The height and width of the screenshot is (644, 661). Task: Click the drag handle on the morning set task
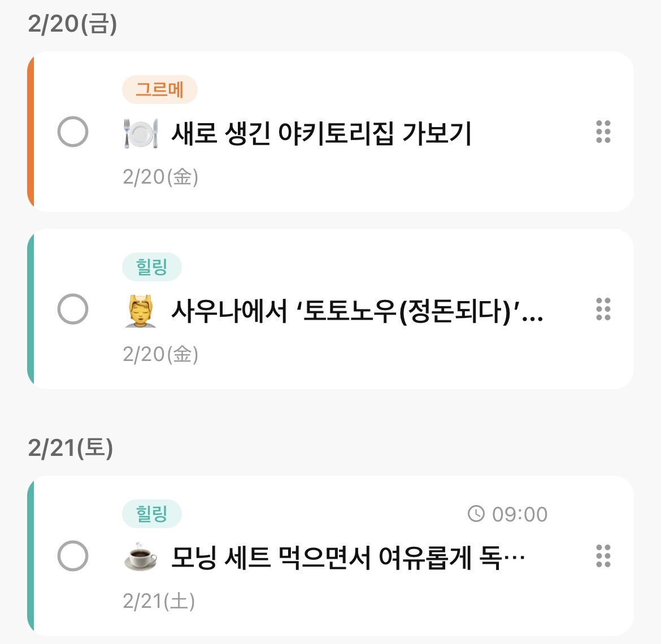coord(603,556)
